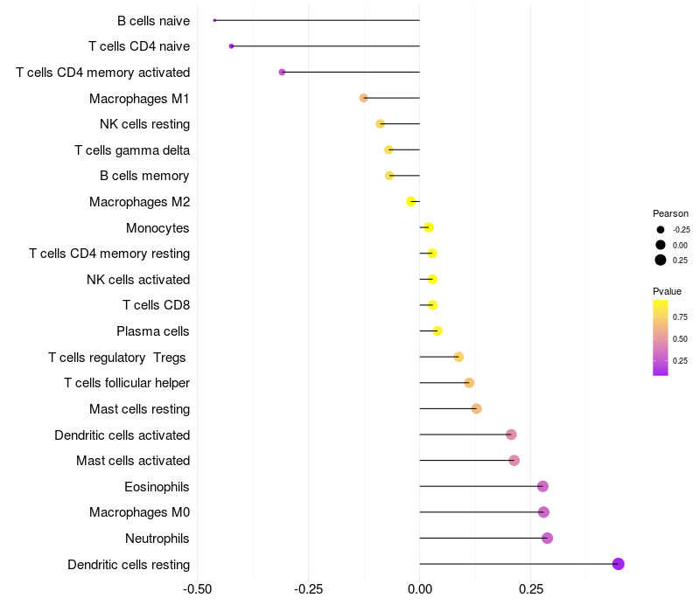The height and width of the screenshot is (612, 700).
Task: Click the T cells CD4 naive dot
Action: tap(231, 46)
